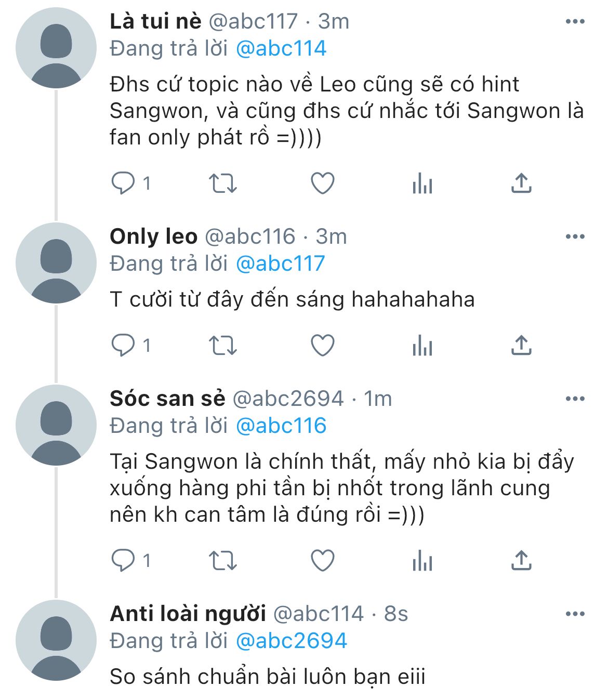Image resolution: width=608 pixels, height=700 pixels.
Task: Retweet the Là tui nè tweet
Action: pyautogui.click(x=222, y=183)
